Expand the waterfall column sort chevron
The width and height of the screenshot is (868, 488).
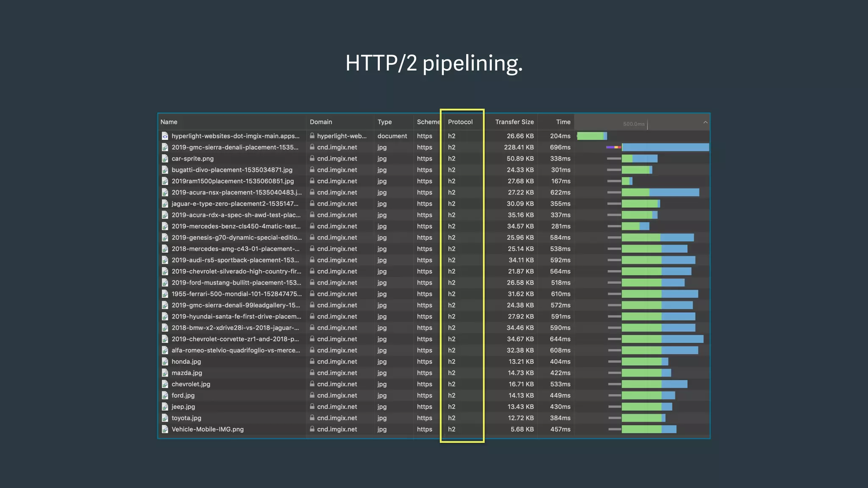click(705, 122)
